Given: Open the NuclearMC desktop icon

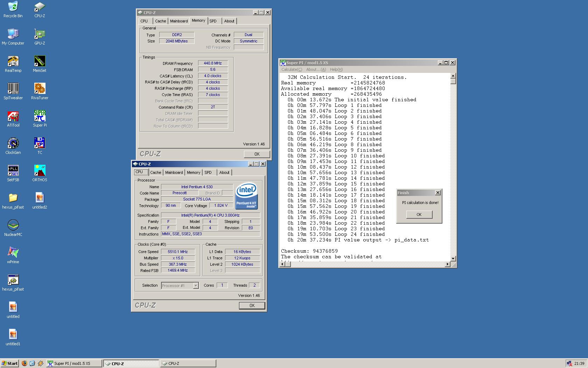Looking at the screenshot, I should 13,228.
